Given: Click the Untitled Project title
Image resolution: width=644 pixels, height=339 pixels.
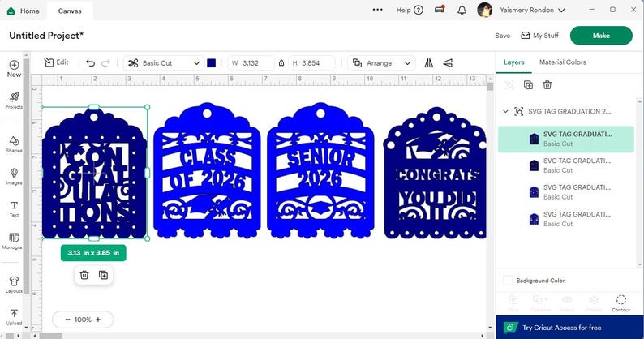Looking at the screenshot, I should coord(46,36).
